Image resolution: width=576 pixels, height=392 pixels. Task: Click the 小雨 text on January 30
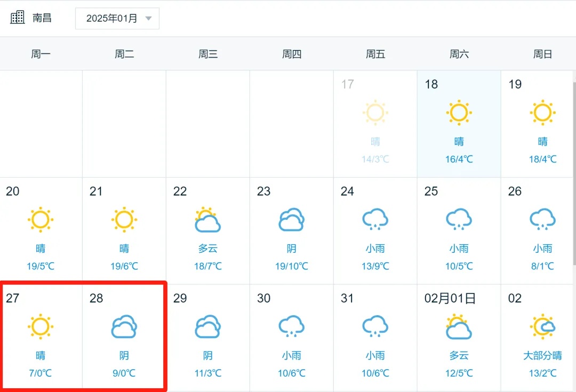click(291, 356)
